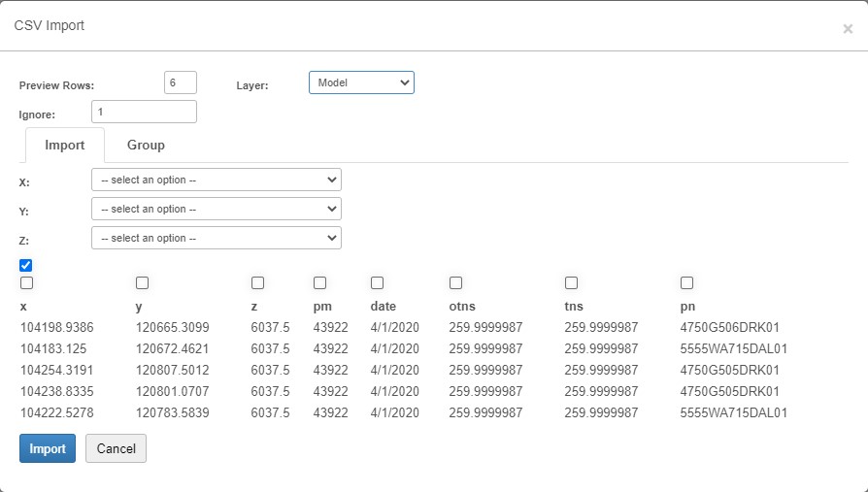Select the tns column checkbox

pyautogui.click(x=571, y=283)
